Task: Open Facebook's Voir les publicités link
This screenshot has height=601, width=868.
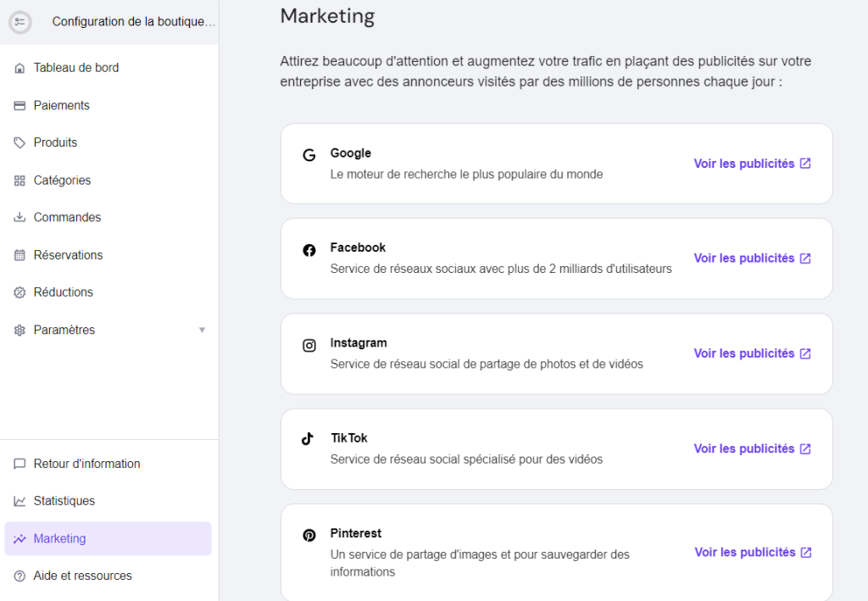Action: tap(752, 259)
